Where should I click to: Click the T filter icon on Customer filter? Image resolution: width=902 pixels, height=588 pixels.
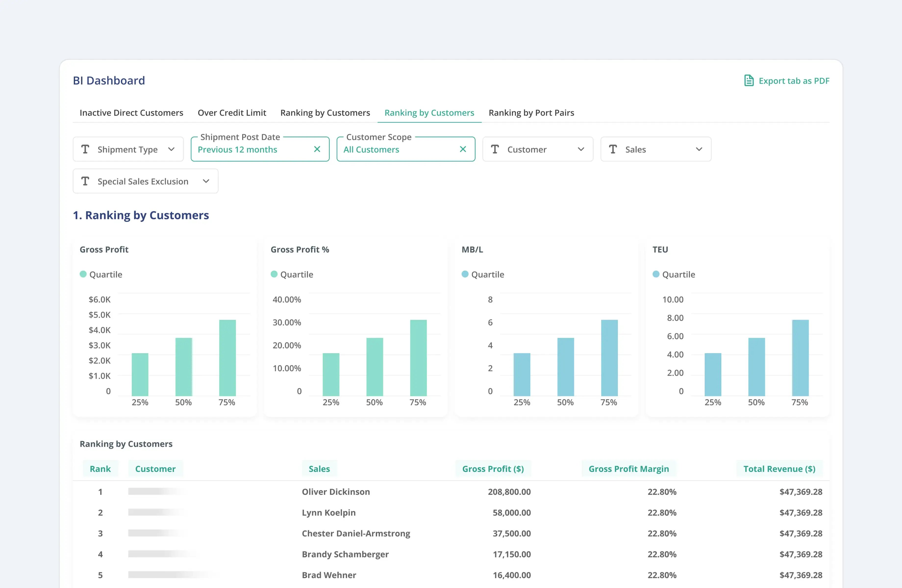click(495, 149)
